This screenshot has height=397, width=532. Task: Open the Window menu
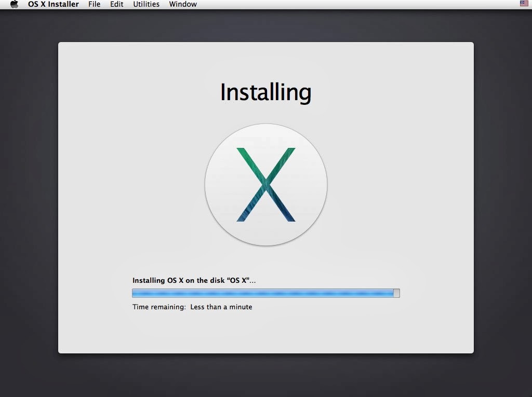tap(183, 4)
